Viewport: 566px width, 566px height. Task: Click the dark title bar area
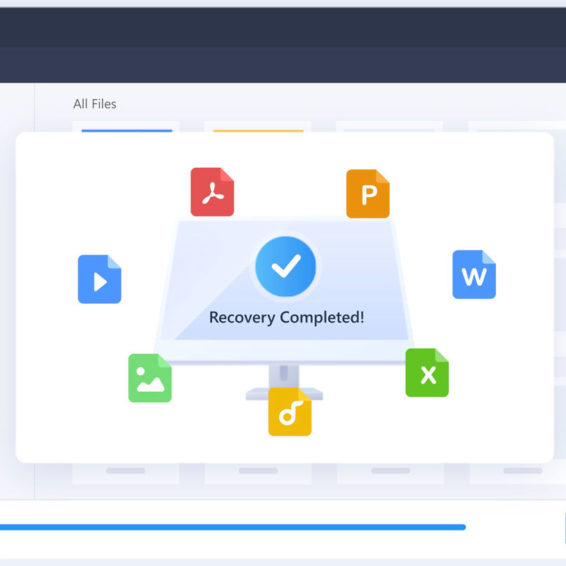click(x=283, y=45)
